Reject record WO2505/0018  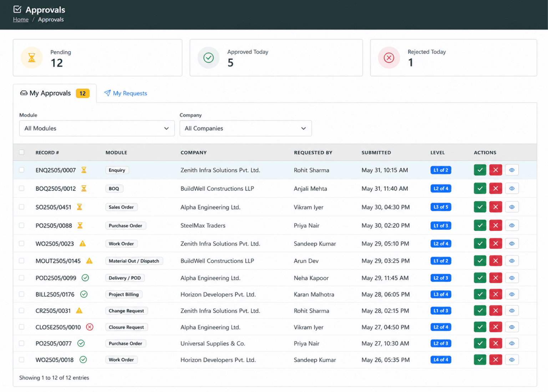tap(496, 360)
